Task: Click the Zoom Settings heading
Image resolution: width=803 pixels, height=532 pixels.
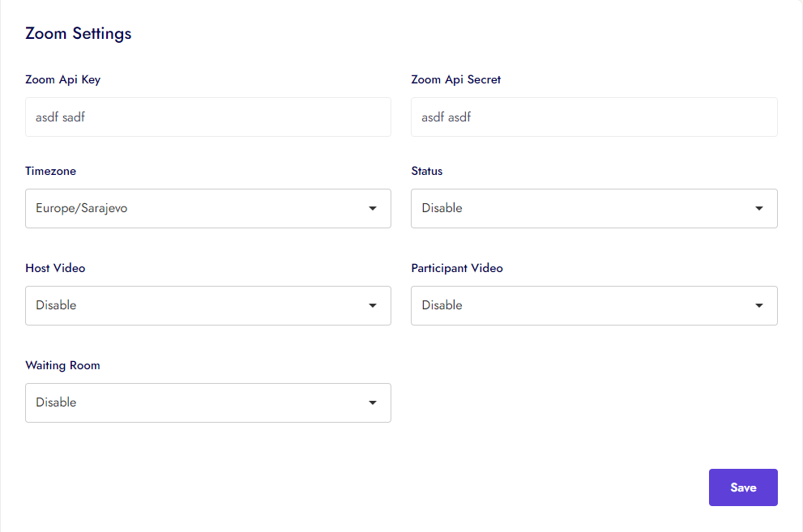Action: point(79,33)
